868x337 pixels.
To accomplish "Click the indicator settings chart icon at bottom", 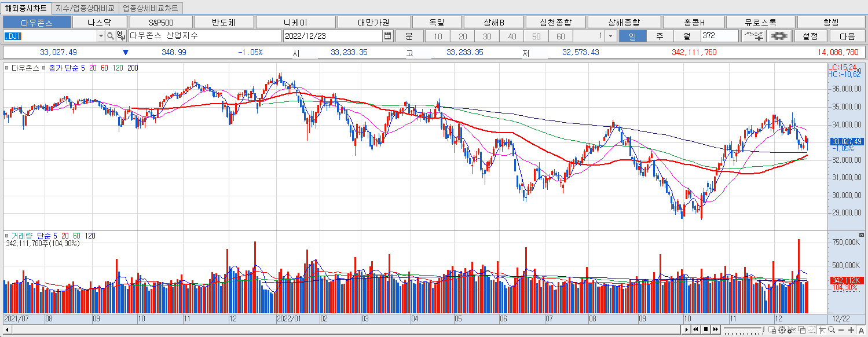I will coord(791,329).
